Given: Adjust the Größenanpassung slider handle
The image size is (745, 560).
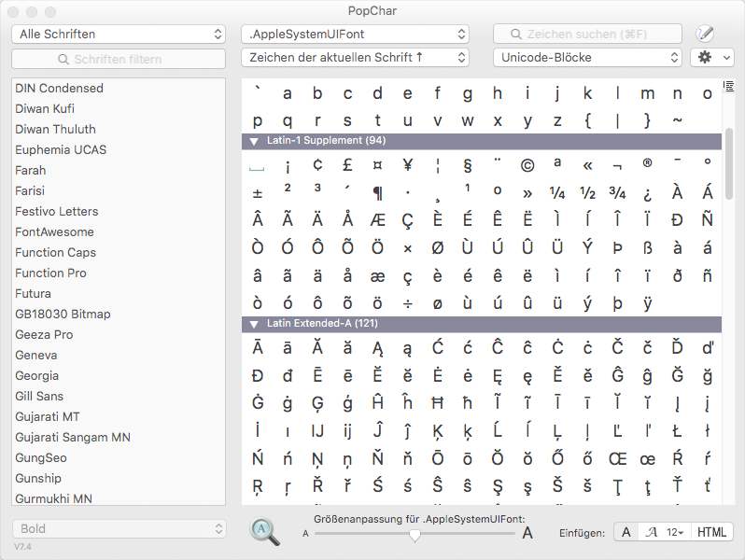Looking at the screenshot, I should [x=415, y=535].
